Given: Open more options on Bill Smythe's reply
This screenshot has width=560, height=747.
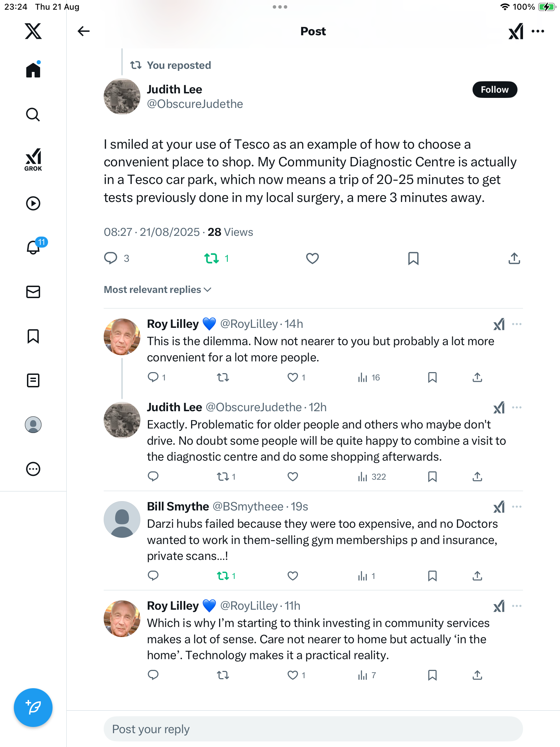Looking at the screenshot, I should click(x=517, y=507).
